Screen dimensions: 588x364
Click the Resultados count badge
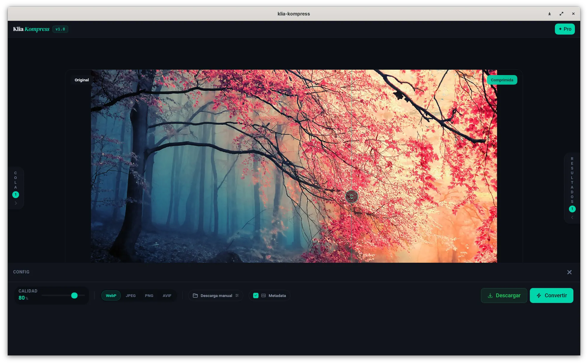coord(572,209)
